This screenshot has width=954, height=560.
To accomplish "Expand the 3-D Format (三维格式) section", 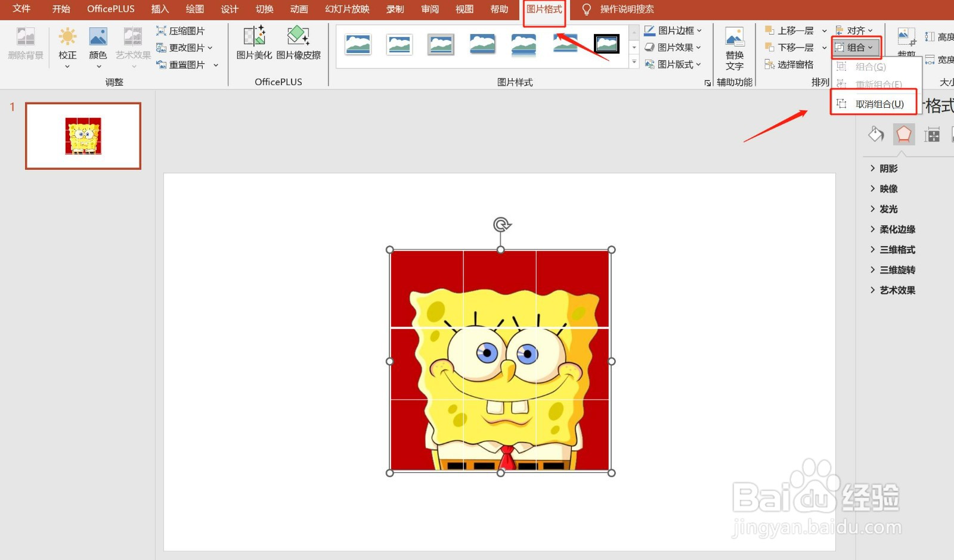I will point(893,250).
